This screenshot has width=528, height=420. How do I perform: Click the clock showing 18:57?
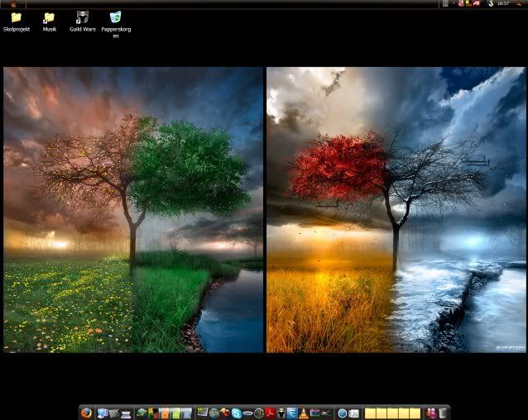[503, 3]
